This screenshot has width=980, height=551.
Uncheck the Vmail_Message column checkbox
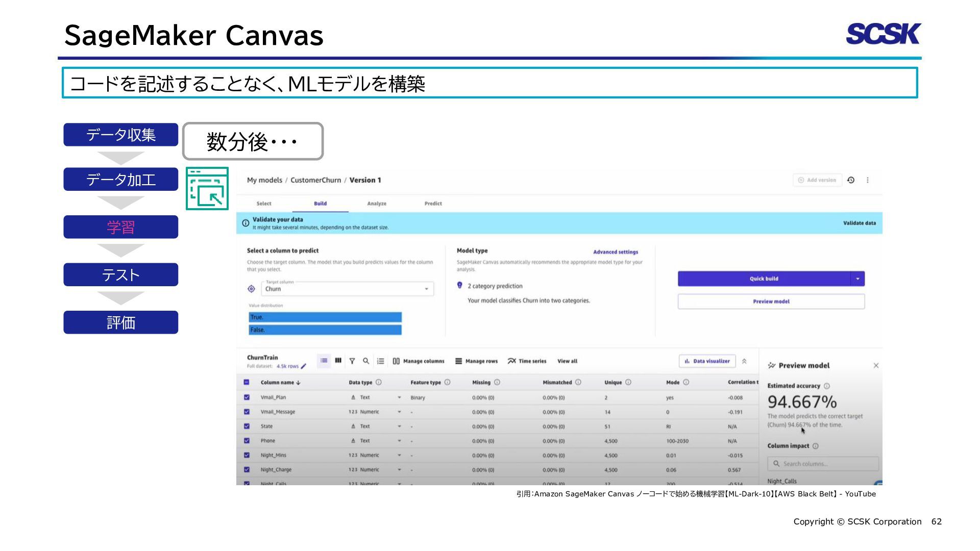coord(247,412)
